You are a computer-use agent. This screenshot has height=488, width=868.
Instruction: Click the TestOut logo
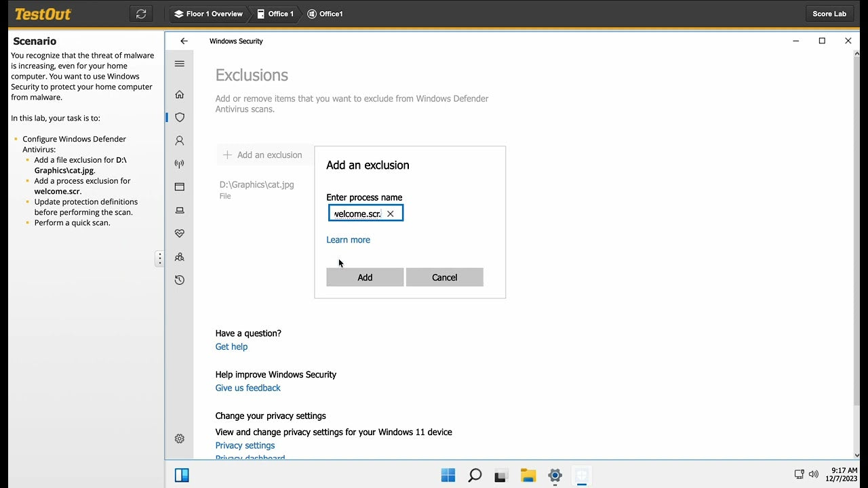pos(43,14)
